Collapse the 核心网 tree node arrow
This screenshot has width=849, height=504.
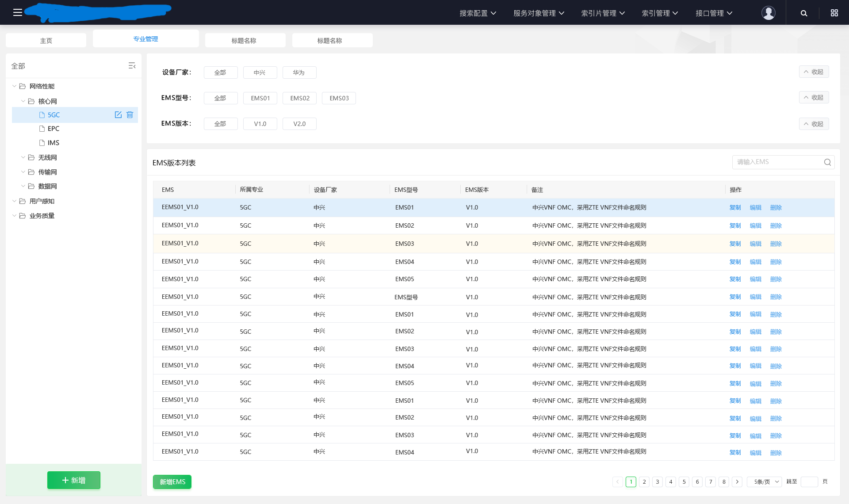coord(23,101)
